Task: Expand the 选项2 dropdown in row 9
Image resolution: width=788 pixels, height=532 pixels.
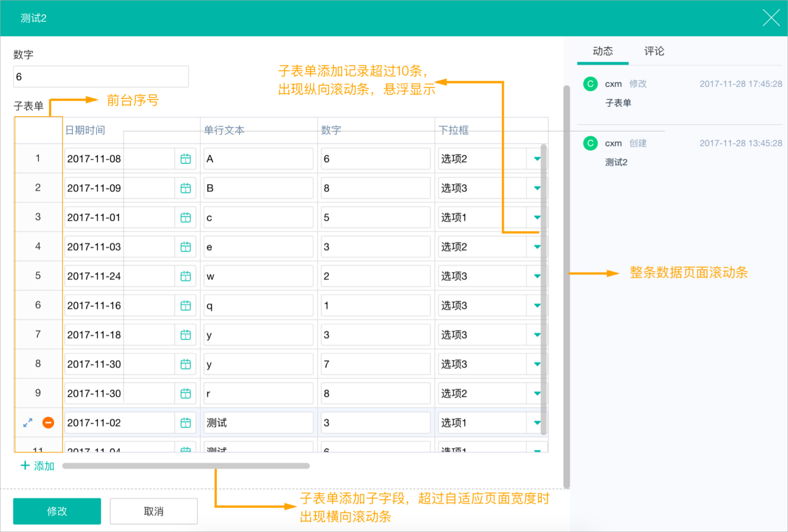Action: 536,393
